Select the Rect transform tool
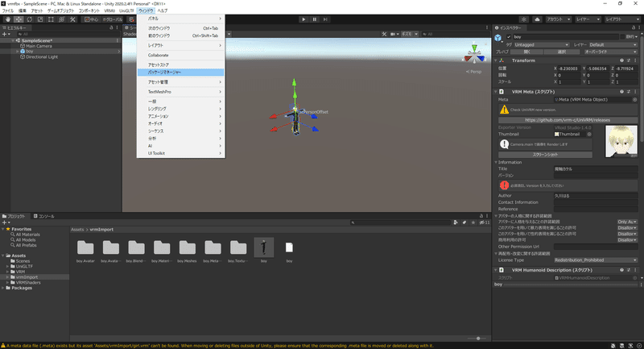The image size is (644, 349). click(x=51, y=19)
